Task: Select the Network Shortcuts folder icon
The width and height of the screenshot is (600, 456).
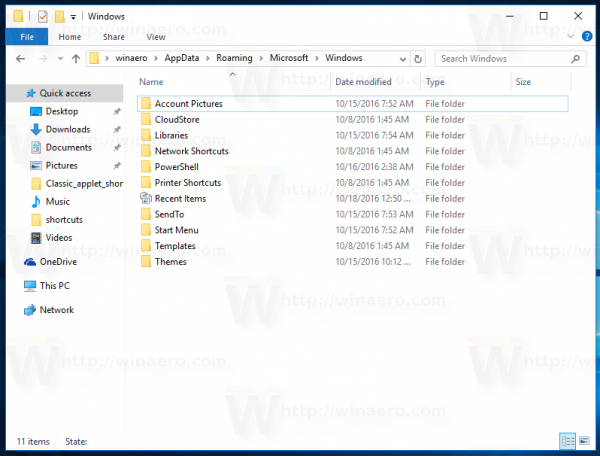Action: coord(146,151)
